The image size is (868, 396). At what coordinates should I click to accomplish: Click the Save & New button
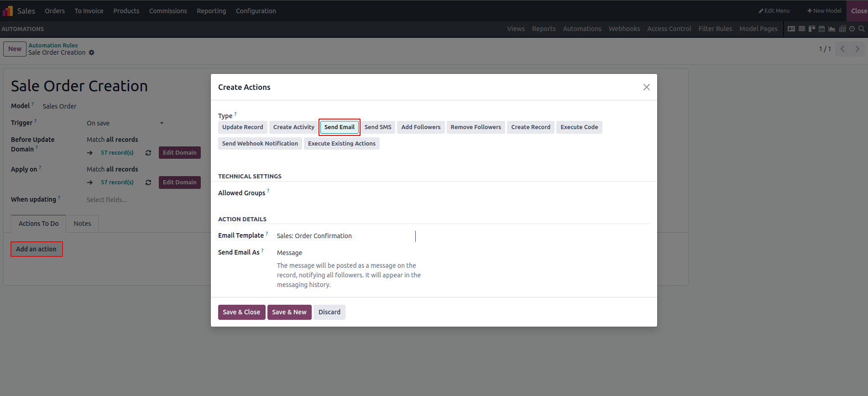tap(289, 312)
